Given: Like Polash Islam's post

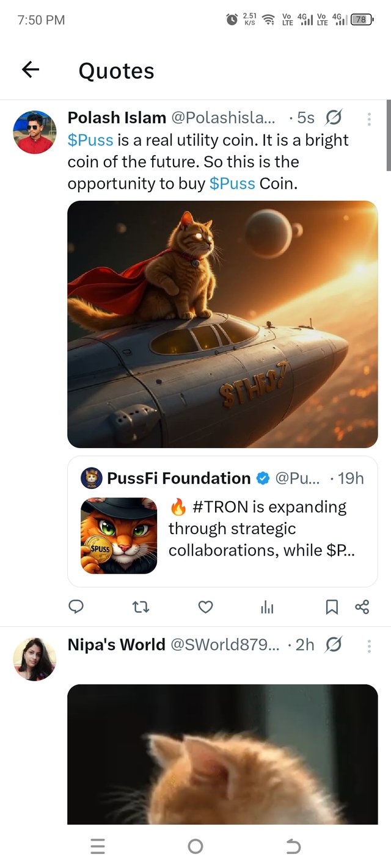Looking at the screenshot, I should (206, 607).
